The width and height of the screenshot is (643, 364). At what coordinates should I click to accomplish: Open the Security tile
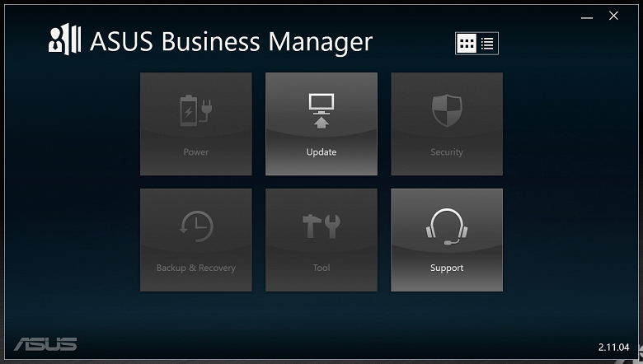tap(447, 124)
